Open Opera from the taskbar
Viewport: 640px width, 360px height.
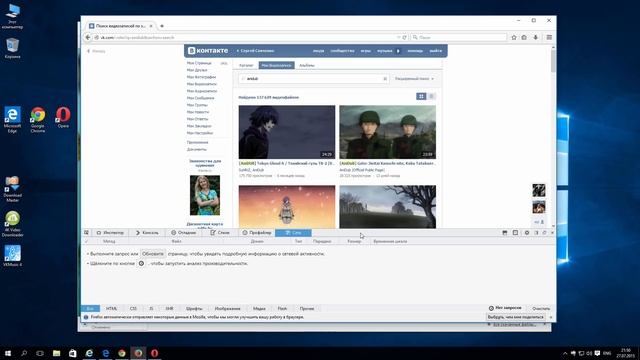tap(154, 353)
